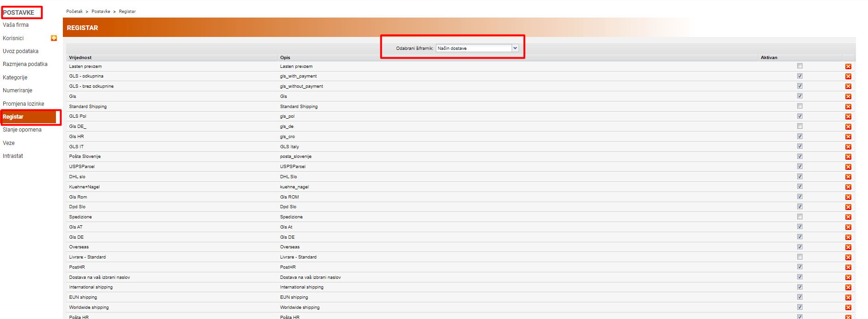Viewport: 868px width, 319px height.
Task: Delete the PostHR row
Action: click(x=848, y=267)
